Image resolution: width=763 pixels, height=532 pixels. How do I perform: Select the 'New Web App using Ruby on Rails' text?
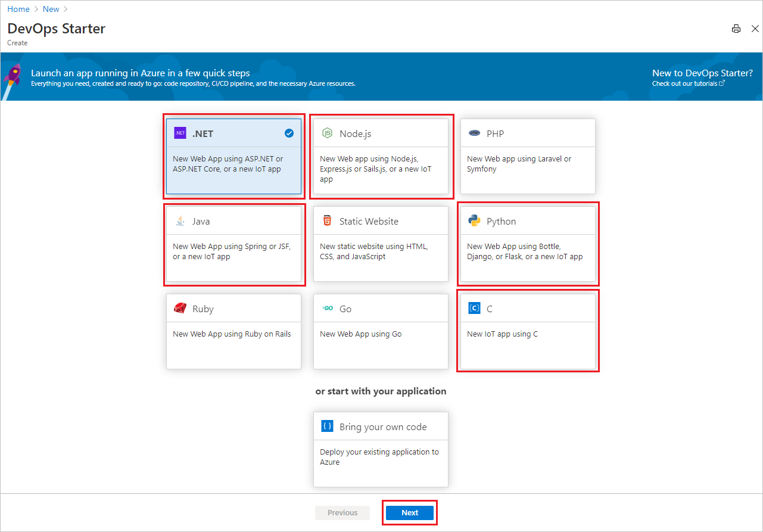(x=232, y=334)
